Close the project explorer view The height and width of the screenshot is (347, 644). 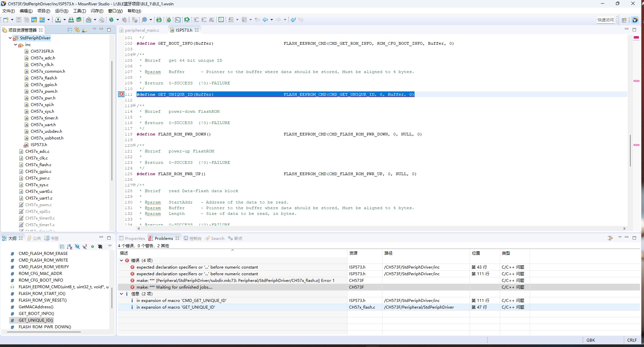[41, 30]
